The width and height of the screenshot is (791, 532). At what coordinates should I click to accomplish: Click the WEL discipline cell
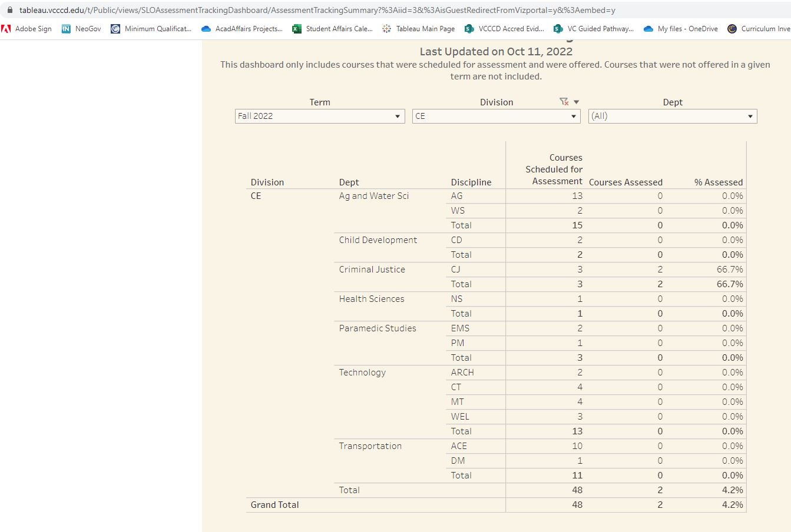pyautogui.click(x=460, y=417)
